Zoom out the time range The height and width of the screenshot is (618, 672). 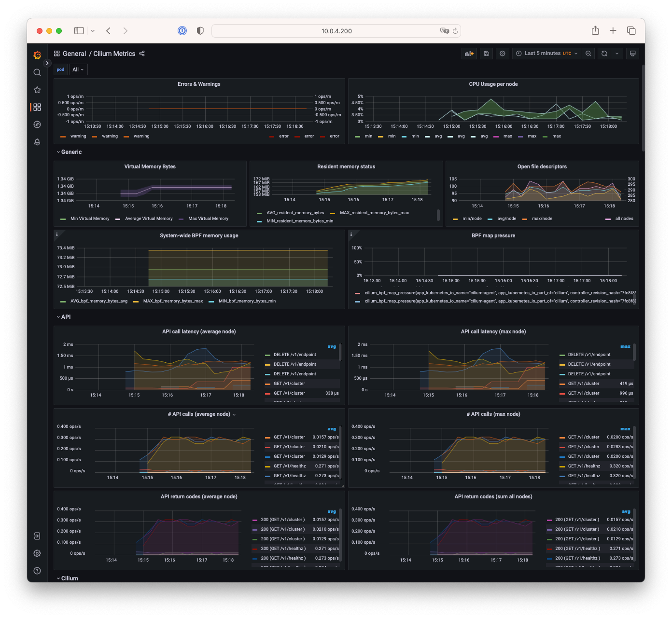pyautogui.click(x=588, y=54)
